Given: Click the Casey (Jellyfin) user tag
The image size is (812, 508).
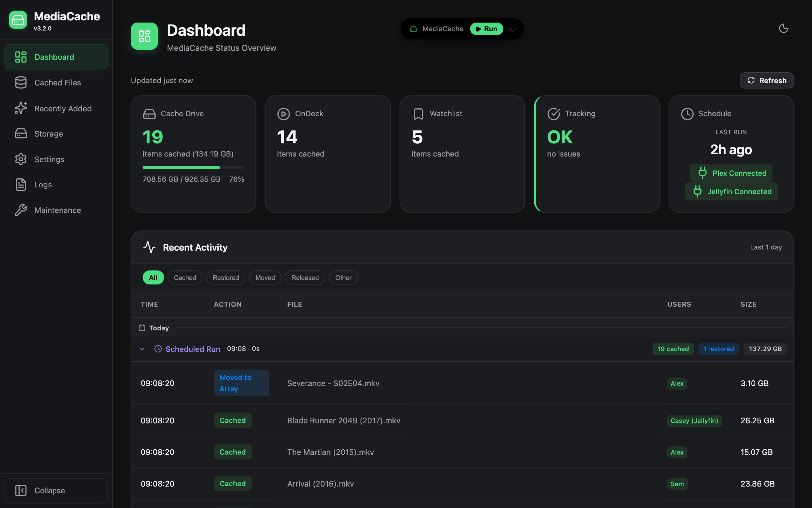Looking at the screenshot, I should [694, 420].
